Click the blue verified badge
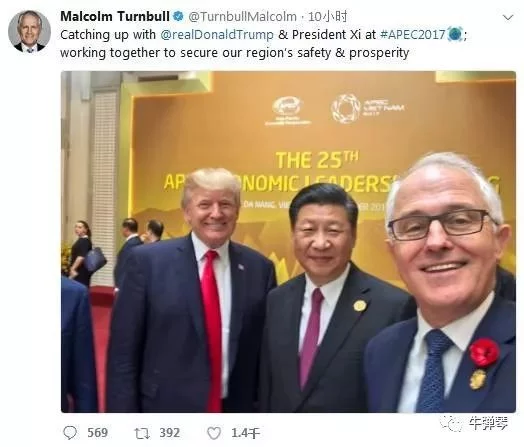This screenshot has height=447, width=524. pyautogui.click(x=178, y=16)
